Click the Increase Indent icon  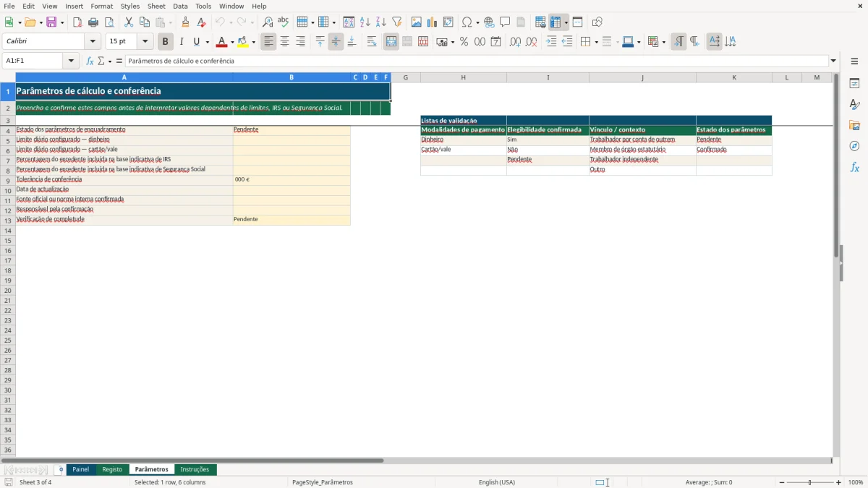551,42
